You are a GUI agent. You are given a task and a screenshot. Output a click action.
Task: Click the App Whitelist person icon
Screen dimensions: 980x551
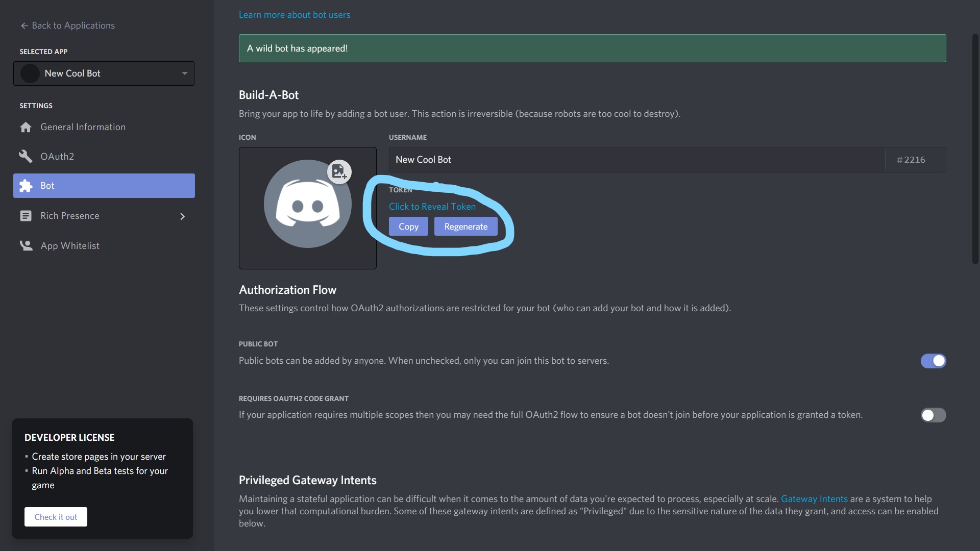[26, 246]
